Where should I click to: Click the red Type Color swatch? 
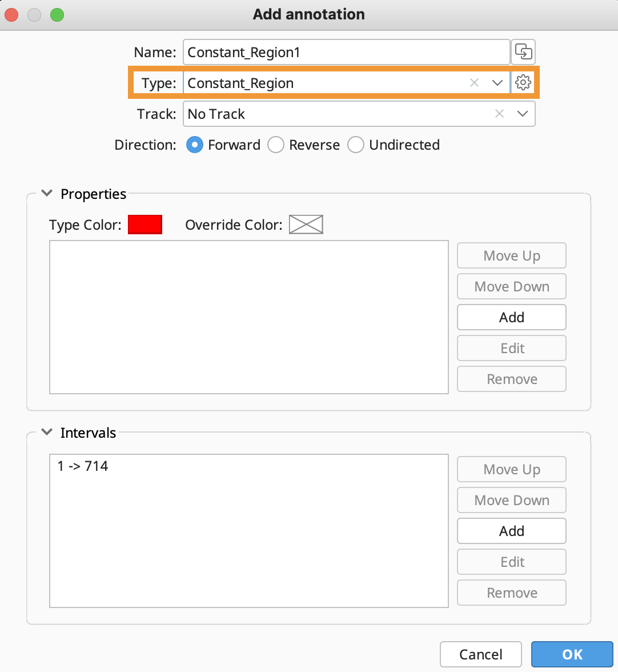(x=145, y=225)
